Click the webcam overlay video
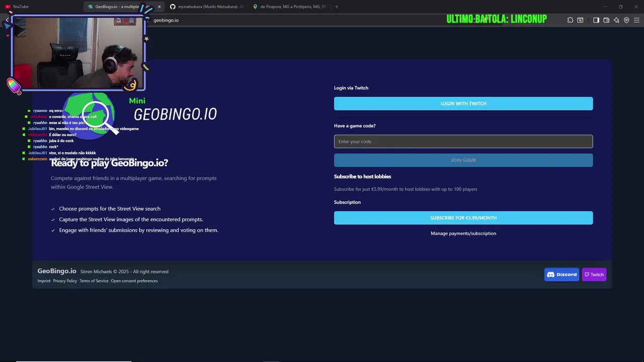This screenshot has width=644, height=362. pos(78,53)
